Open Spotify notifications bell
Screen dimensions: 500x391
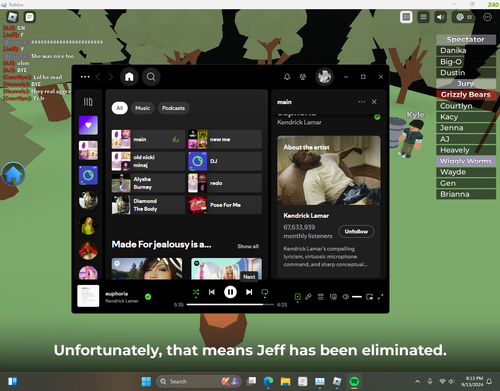(x=287, y=77)
